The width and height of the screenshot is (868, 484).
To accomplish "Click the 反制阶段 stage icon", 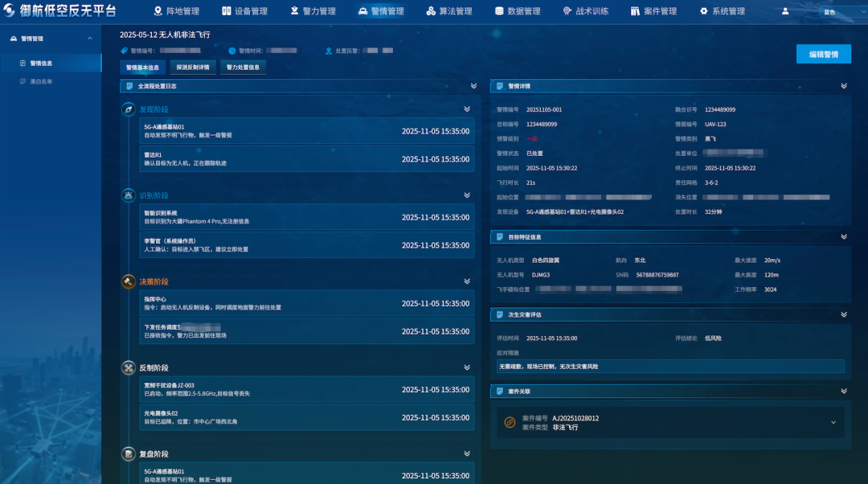I will (x=129, y=367).
